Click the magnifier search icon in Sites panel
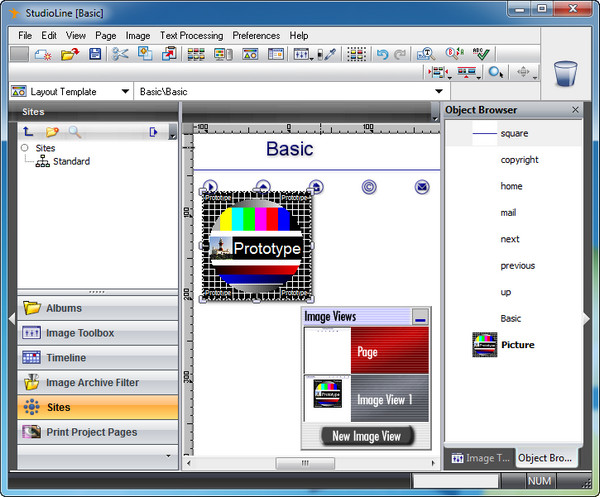The image size is (600, 497). pyautogui.click(x=75, y=132)
